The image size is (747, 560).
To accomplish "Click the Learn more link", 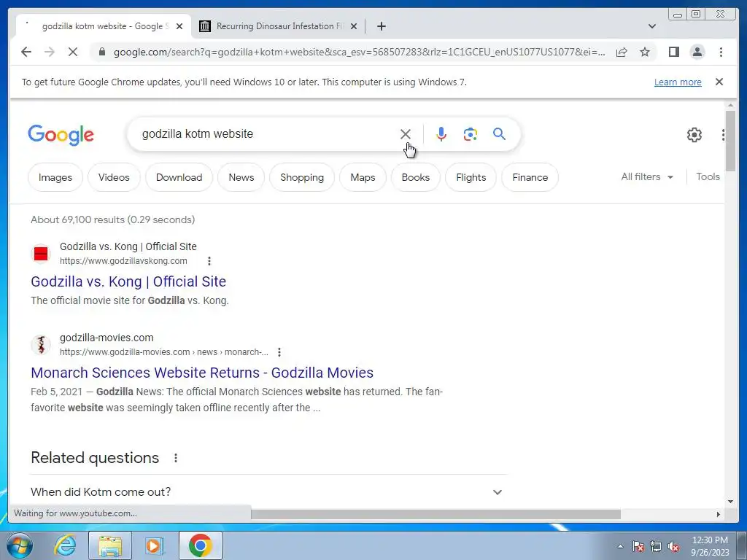I will click(x=678, y=82).
